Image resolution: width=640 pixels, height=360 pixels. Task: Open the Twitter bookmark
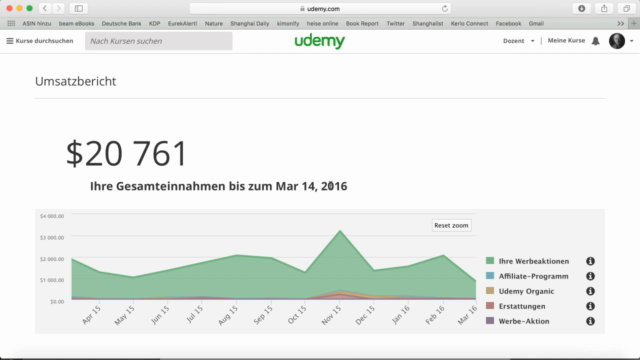[x=396, y=24]
